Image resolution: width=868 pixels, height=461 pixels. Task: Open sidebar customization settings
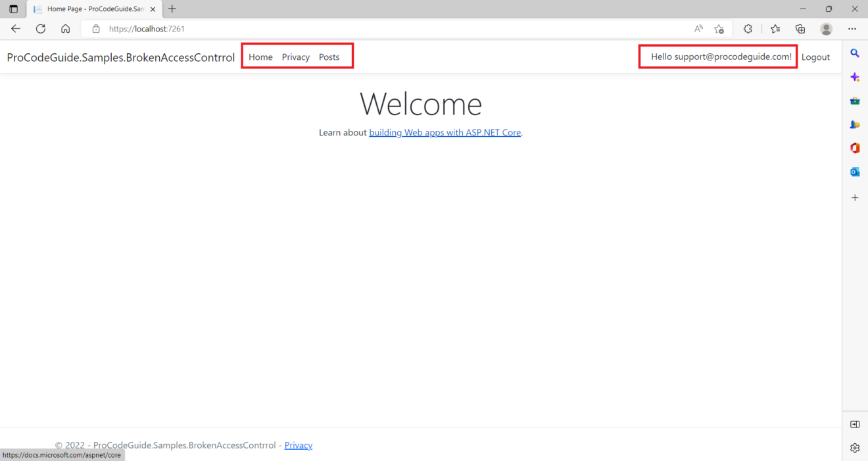point(855,448)
